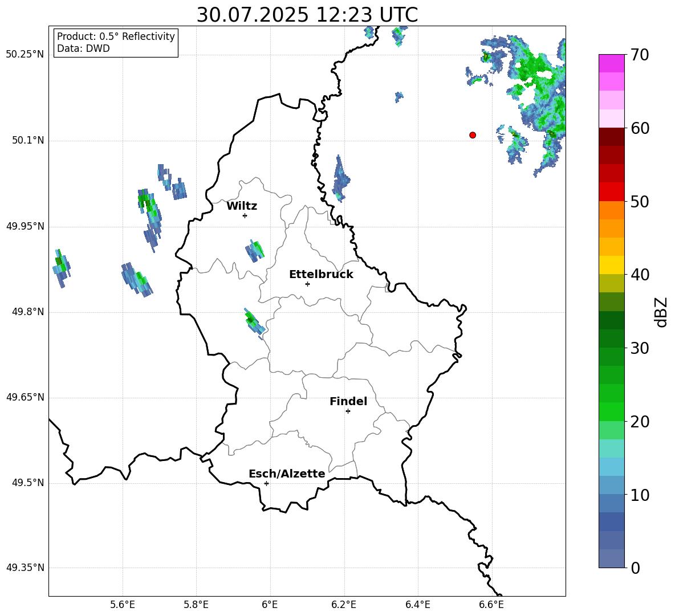The image size is (675, 616).
Task: Click the 6.6°E longitude label
Action: pyautogui.click(x=491, y=605)
